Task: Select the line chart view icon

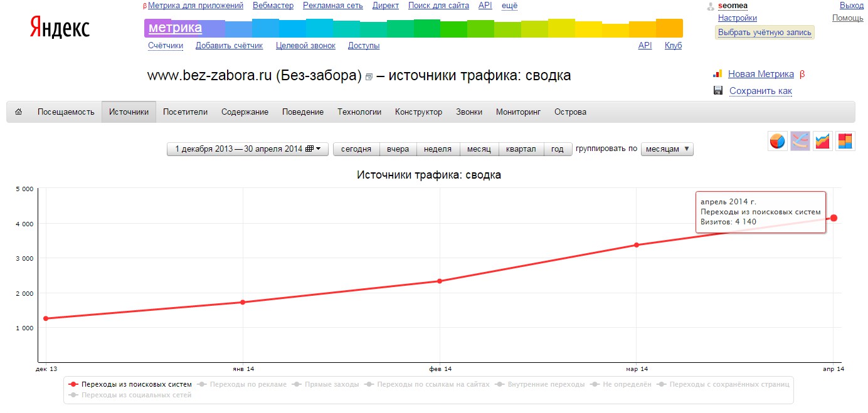Action: [x=800, y=141]
